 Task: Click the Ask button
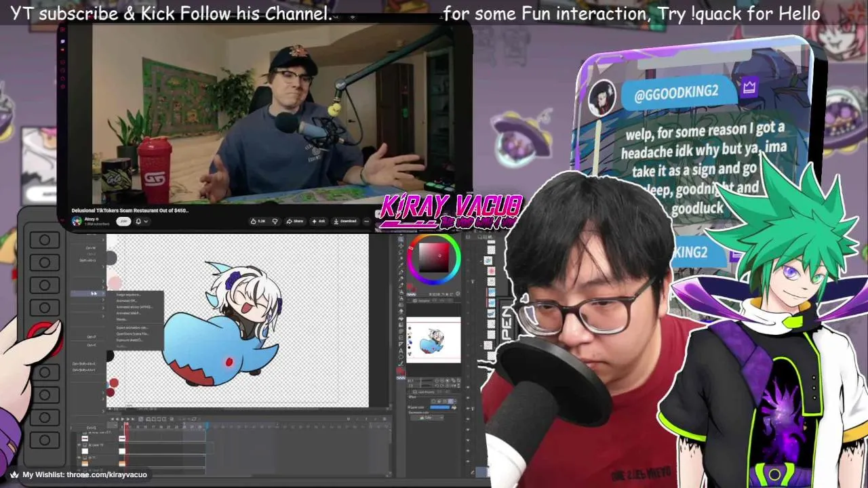[318, 221]
